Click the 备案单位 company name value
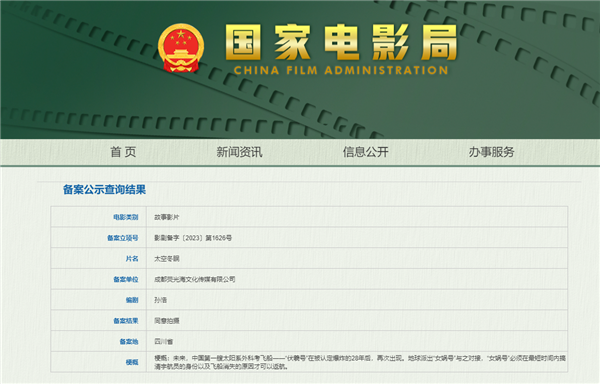The image size is (600, 384). pos(194,279)
